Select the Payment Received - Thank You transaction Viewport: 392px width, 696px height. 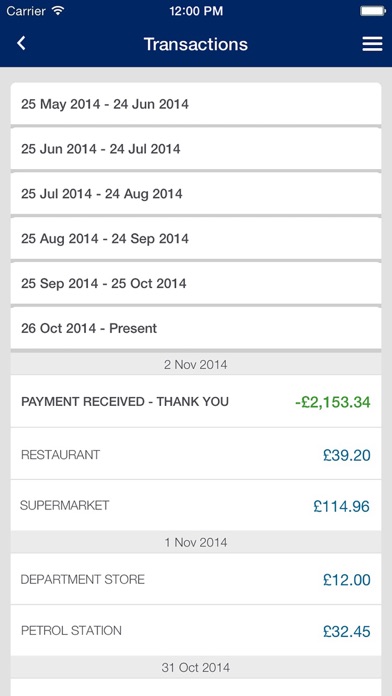(x=196, y=402)
